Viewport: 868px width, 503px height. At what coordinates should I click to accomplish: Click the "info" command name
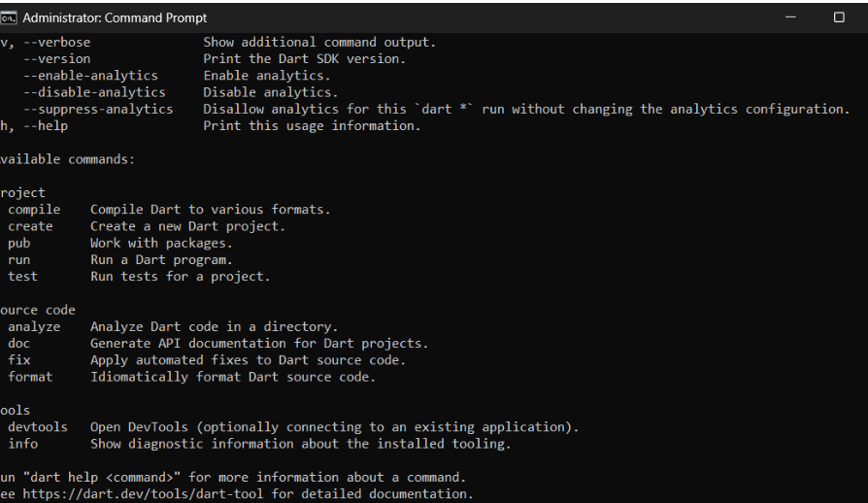[22, 444]
